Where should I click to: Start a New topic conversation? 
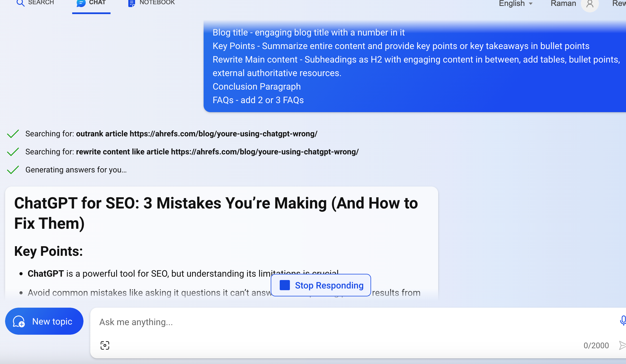coord(44,321)
